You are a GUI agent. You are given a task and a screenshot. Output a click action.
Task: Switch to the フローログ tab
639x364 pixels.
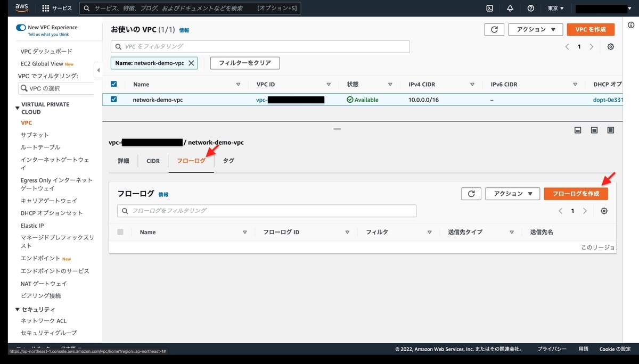[191, 161]
